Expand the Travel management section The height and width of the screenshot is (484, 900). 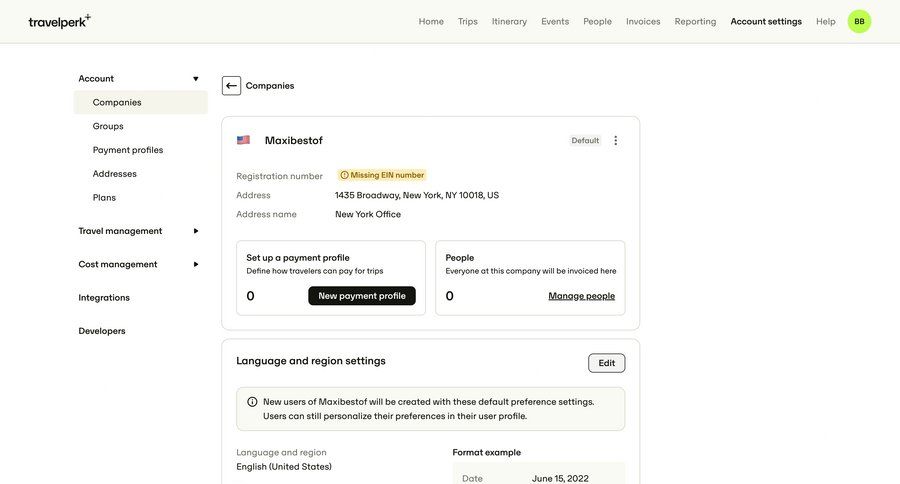(x=195, y=231)
